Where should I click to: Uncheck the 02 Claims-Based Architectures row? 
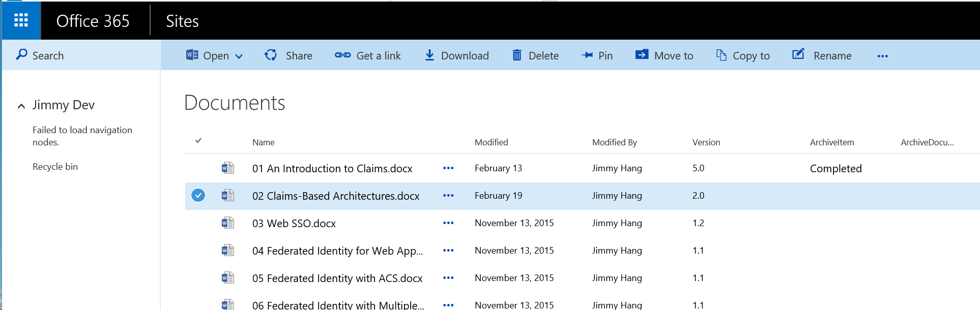198,195
